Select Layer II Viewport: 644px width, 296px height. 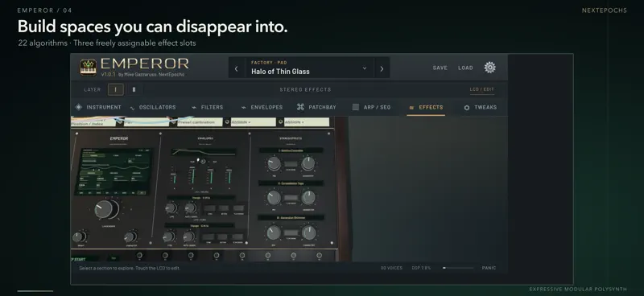[134, 89]
